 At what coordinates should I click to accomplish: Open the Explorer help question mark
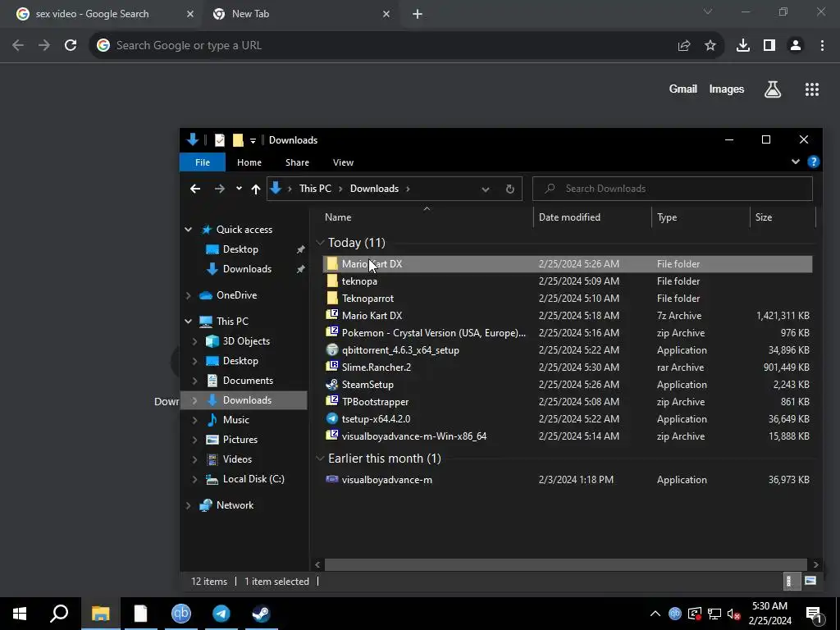coord(813,162)
